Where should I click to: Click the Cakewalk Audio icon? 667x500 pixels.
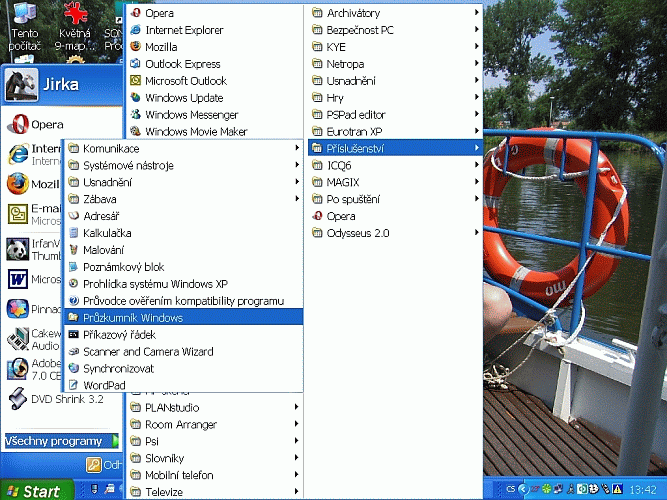click(x=18, y=339)
